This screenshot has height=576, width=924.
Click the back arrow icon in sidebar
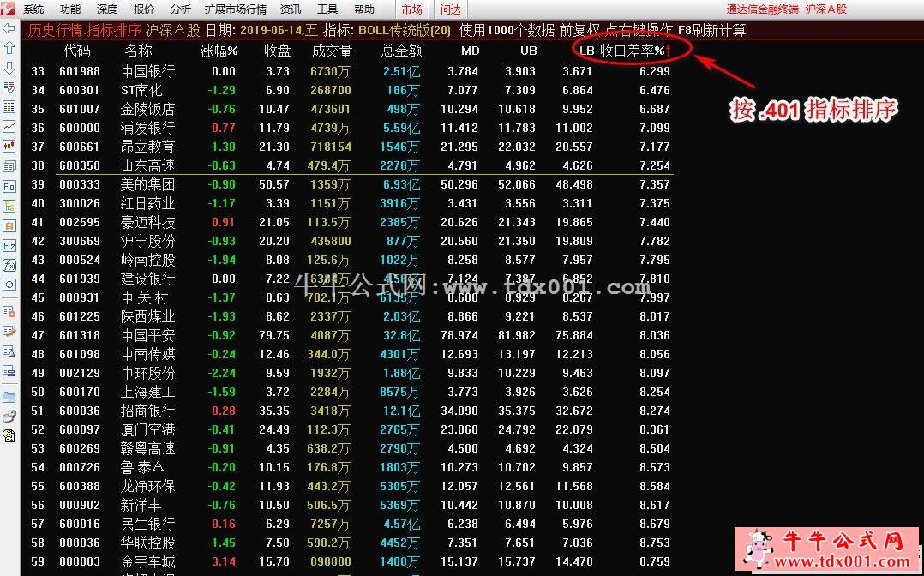pos(9,28)
